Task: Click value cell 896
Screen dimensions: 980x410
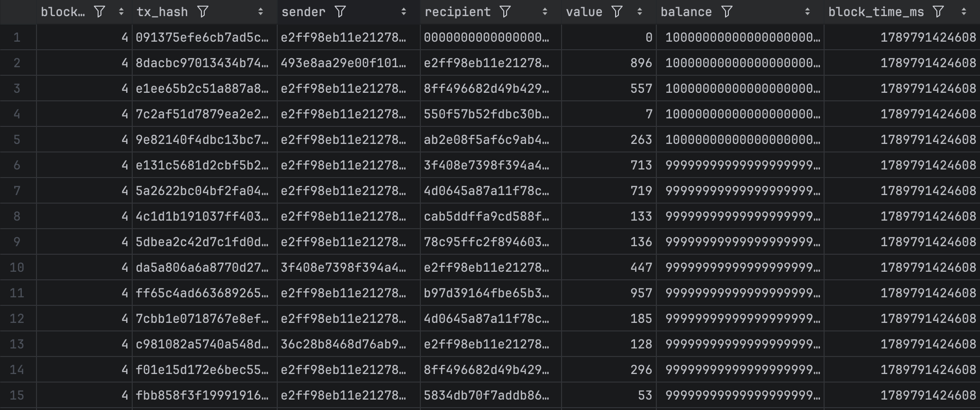Action: click(609, 63)
